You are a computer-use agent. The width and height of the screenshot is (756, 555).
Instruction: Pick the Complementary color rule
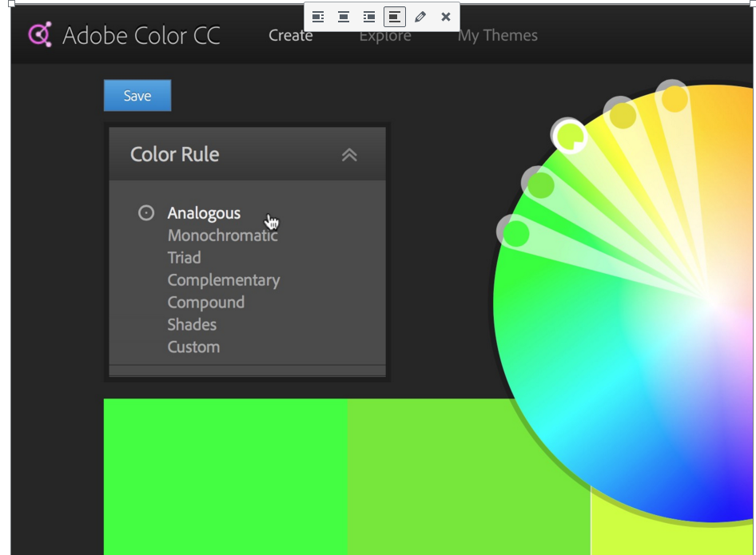point(223,280)
